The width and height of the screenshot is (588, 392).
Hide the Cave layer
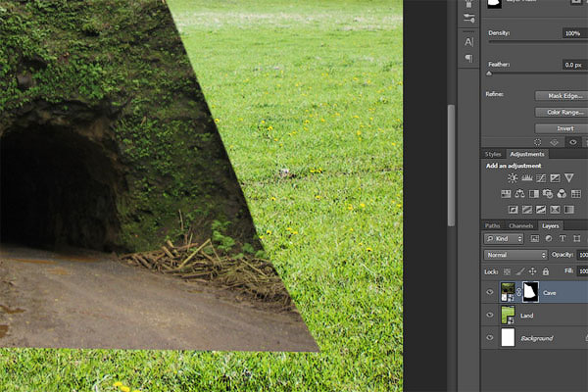point(490,292)
